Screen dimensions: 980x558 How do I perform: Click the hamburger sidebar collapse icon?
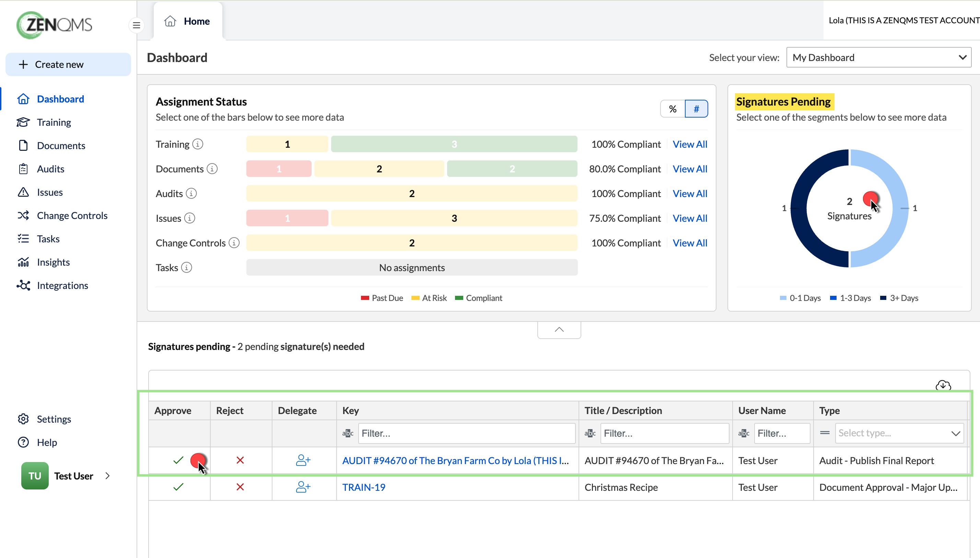pos(136,25)
